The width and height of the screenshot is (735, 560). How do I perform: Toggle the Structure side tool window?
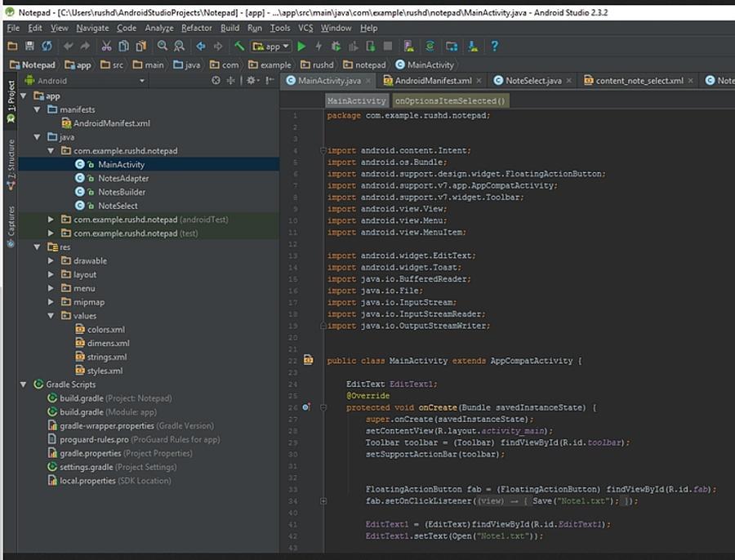11,165
